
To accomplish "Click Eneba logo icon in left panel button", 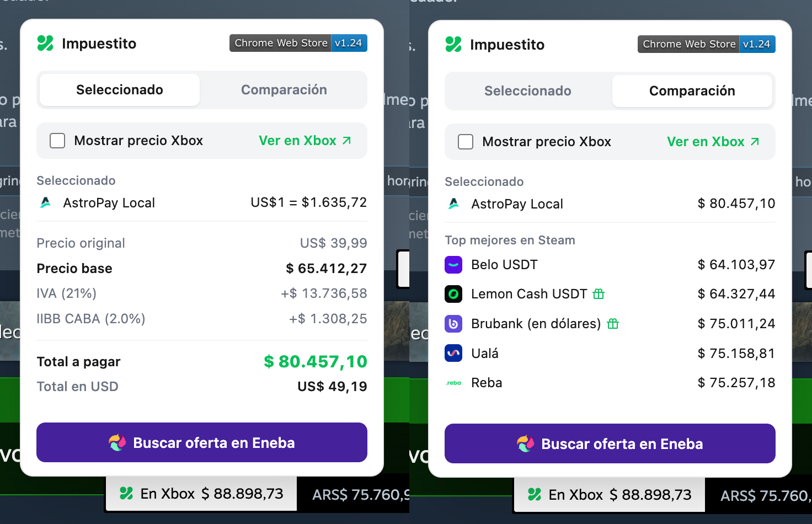I will [x=117, y=442].
